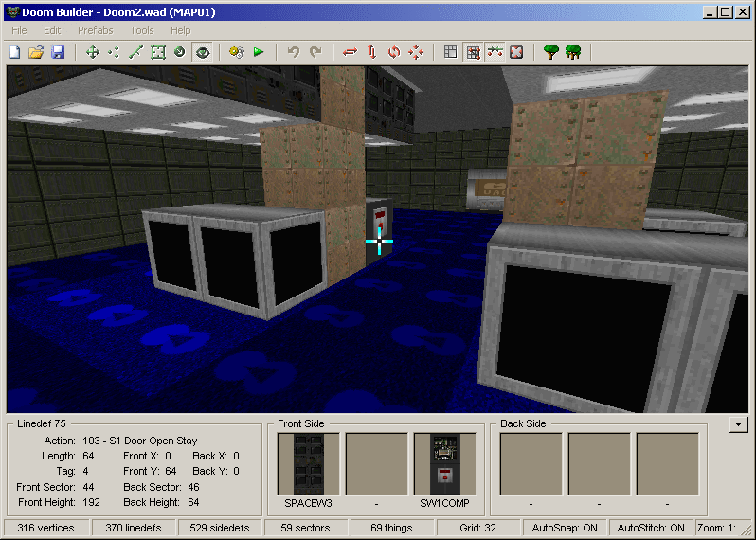Redo action in toolbar
Image resolution: width=756 pixels, height=540 pixels.
[315, 52]
